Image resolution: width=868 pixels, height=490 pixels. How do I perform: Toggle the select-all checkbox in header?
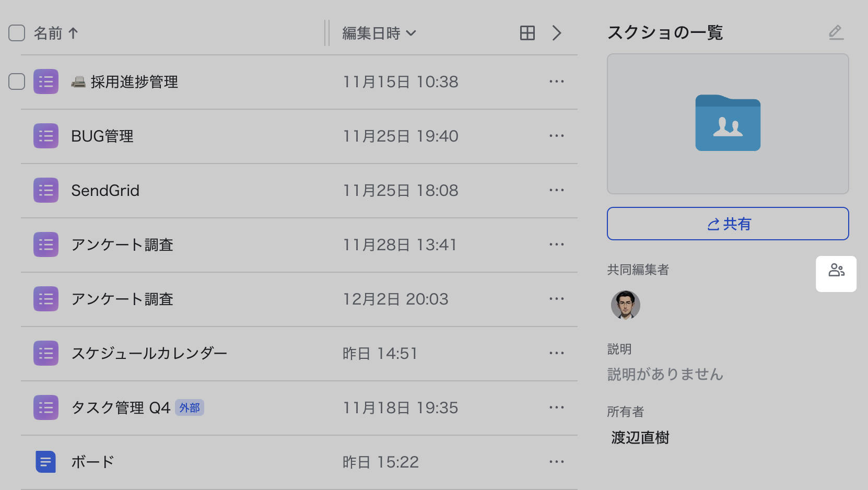[x=17, y=33]
